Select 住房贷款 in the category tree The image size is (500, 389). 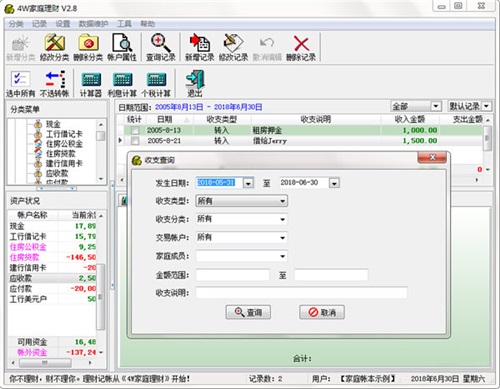pyautogui.click(x=60, y=154)
